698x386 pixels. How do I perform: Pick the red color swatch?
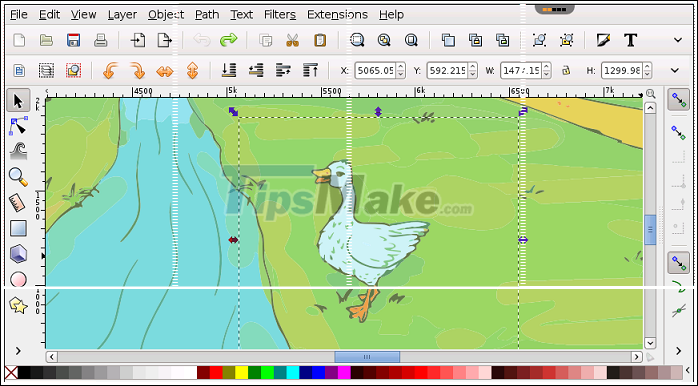[216, 372]
